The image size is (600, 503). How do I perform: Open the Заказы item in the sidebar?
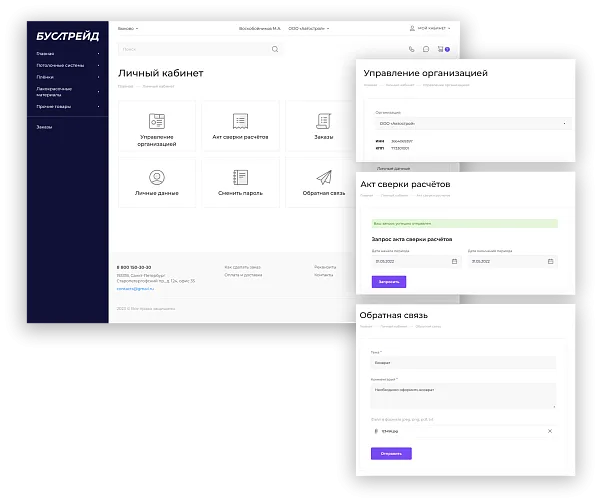click(x=44, y=127)
